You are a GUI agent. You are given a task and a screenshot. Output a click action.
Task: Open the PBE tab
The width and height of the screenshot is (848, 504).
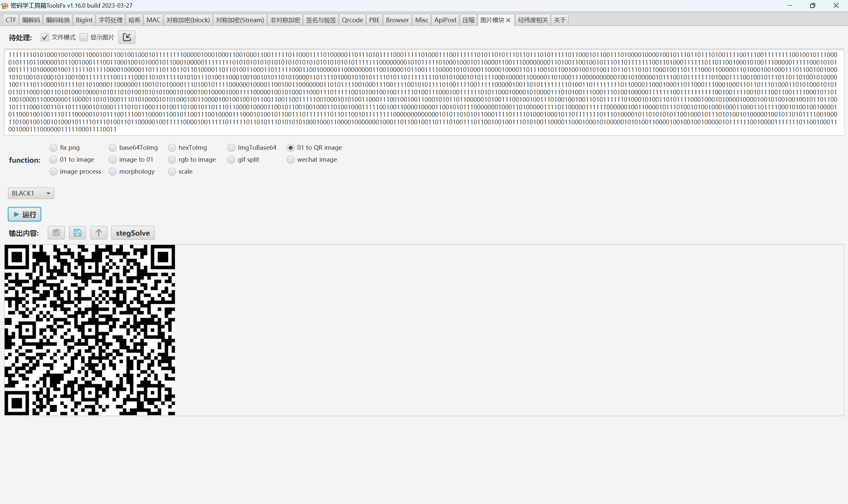[x=374, y=20]
